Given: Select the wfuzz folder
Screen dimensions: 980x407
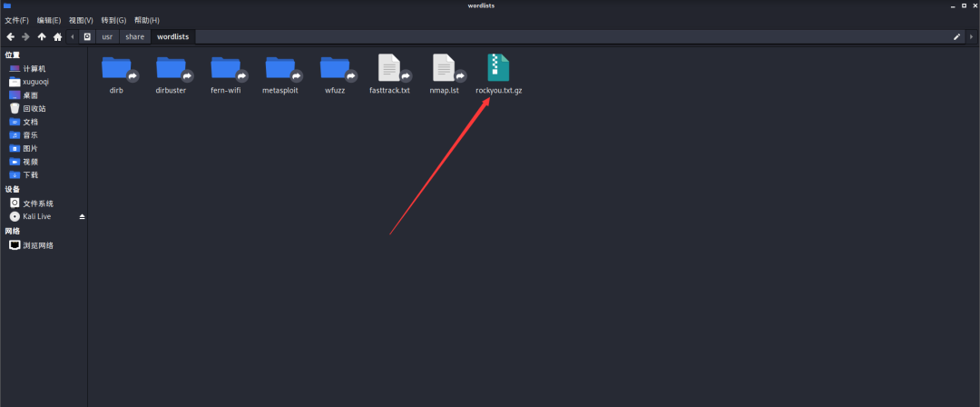Looking at the screenshot, I should (335, 67).
